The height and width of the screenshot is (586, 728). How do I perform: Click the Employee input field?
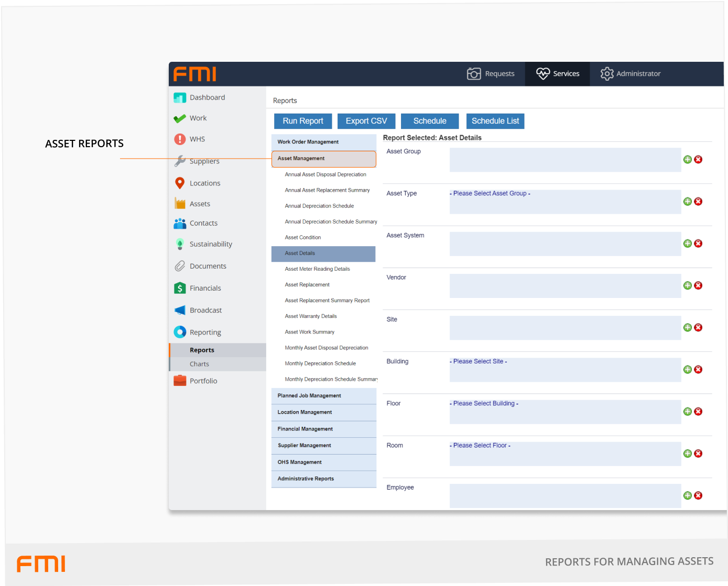pos(564,495)
